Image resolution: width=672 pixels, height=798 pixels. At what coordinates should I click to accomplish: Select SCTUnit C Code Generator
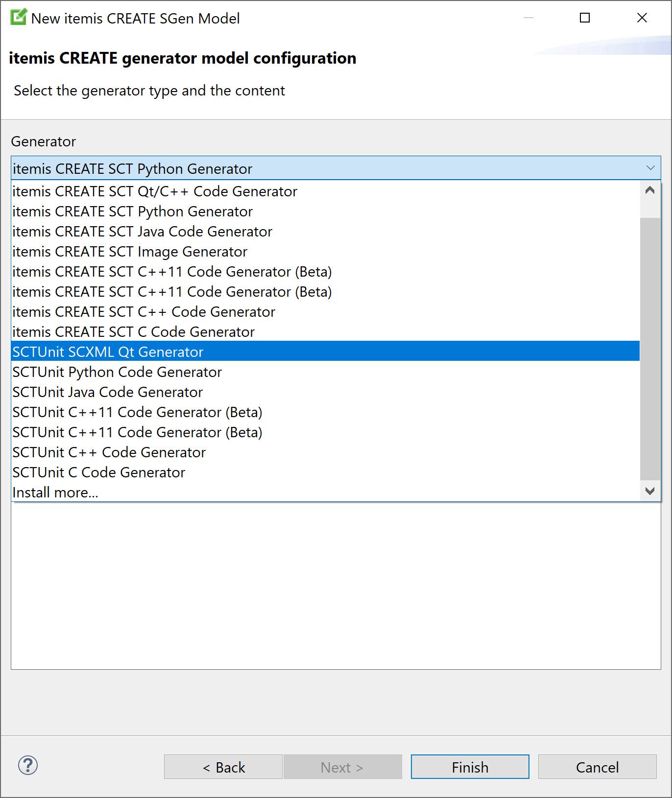(x=325, y=472)
